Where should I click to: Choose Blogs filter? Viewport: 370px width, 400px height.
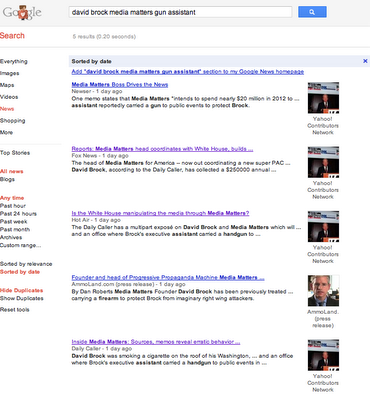coord(7,179)
